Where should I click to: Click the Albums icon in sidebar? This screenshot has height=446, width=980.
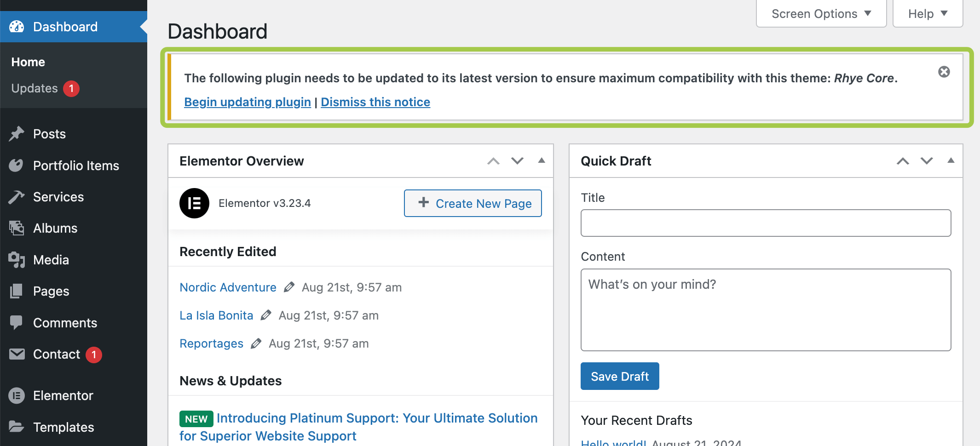[x=17, y=228]
